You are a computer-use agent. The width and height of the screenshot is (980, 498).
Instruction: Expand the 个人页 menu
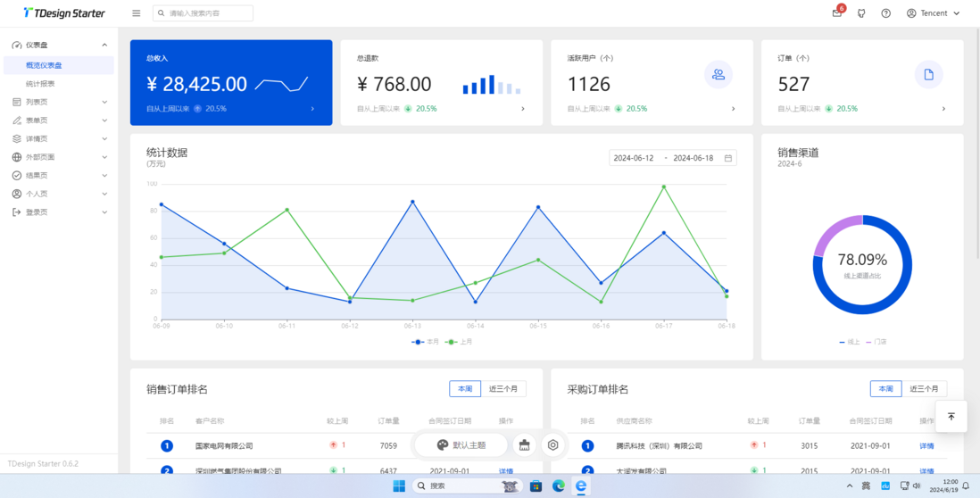pos(59,194)
